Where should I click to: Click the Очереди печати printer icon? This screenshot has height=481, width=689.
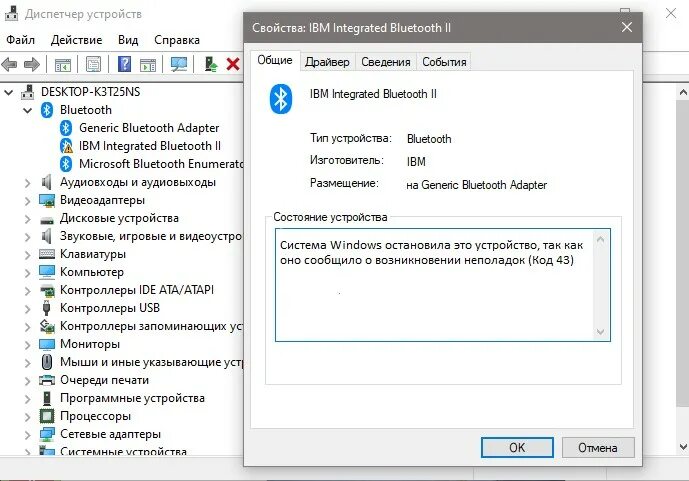[47, 380]
